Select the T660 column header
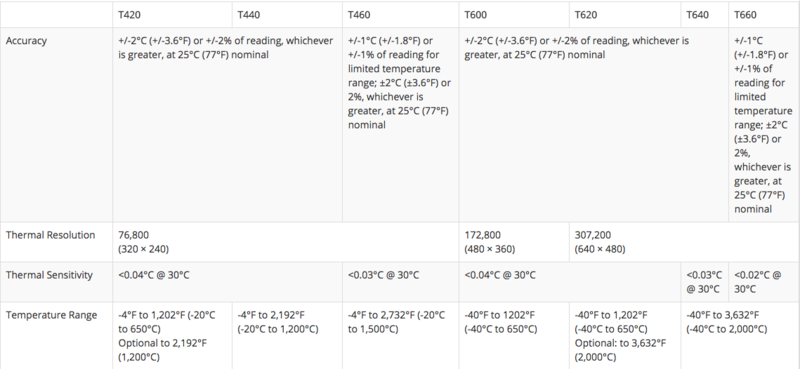The height and width of the screenshot is (369, 800). point(745,15)
